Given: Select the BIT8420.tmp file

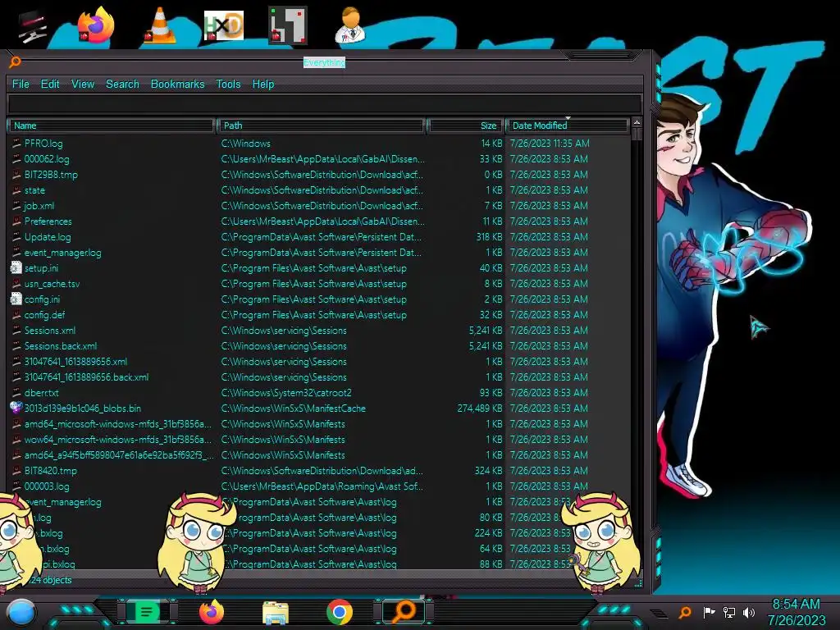Looking at the screenshot, I should pyautogui.click(x=50, y=471).
